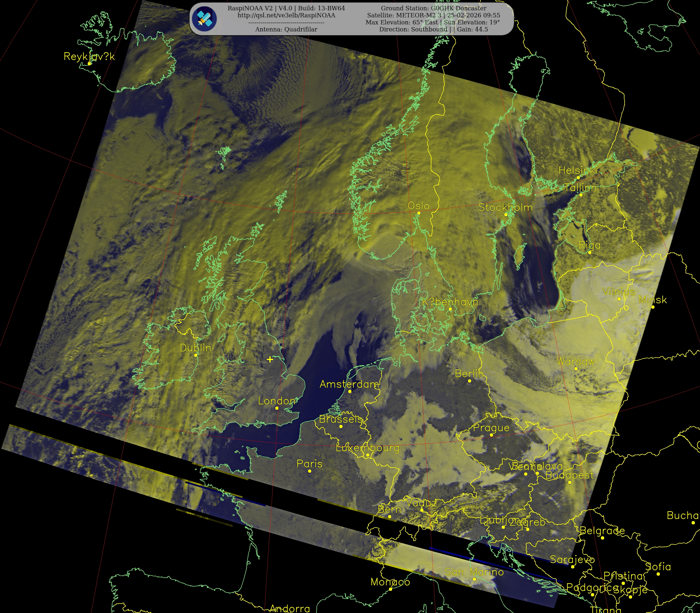Click the Helsinki city marker dot
Image resolution: width=700 pixels, height=613 pixels.
[x=578, y=178]
